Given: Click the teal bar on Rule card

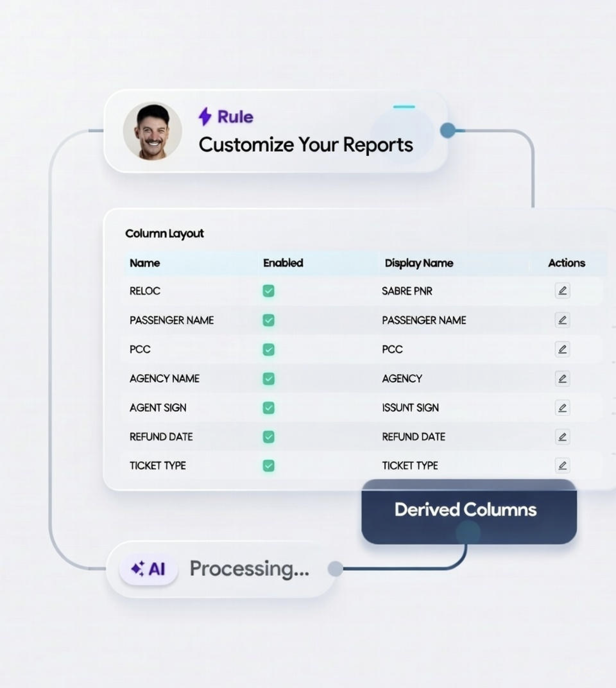Looking at the screenshot, I should click(404, 107).
